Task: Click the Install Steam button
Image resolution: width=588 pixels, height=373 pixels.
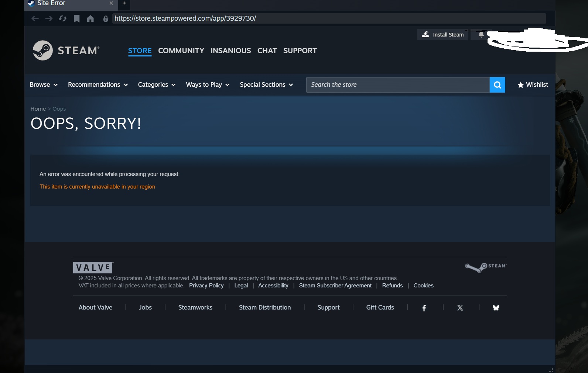Action: pyautogui.click(x=442, y=35)
